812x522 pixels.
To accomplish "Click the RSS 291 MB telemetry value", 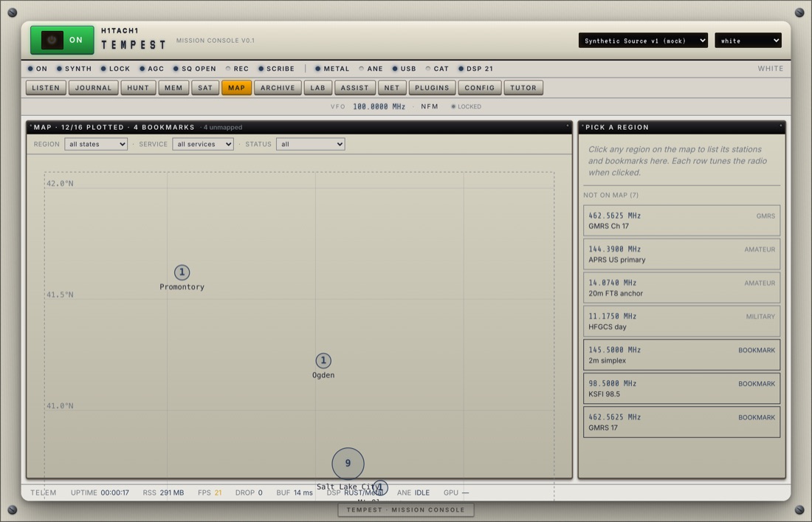I will [163, 493].
